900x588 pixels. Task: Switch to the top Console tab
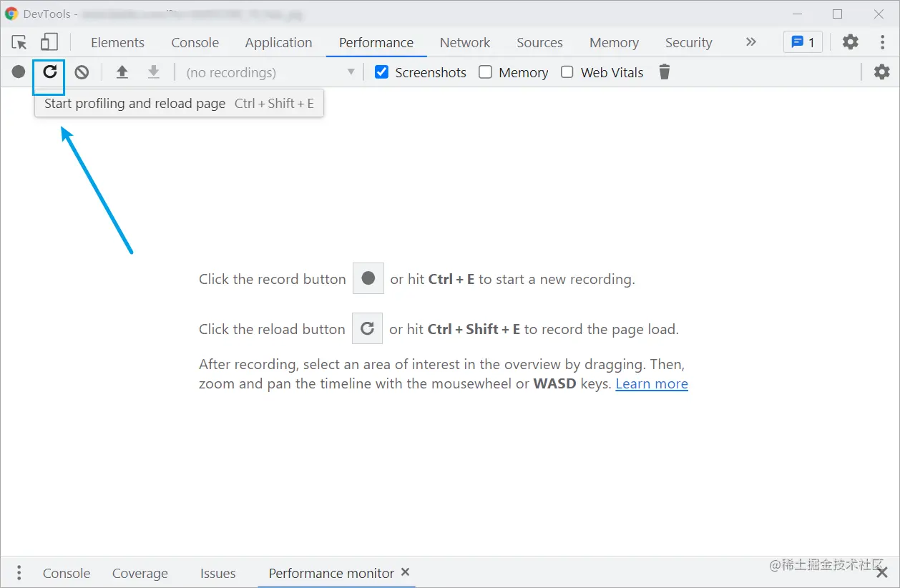pos(195,42)
